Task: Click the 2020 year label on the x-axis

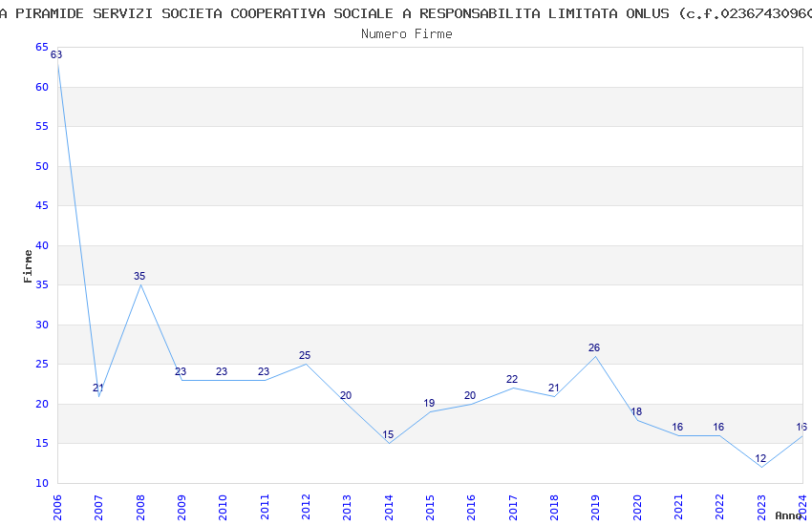Action: pyautogui.click(x=637, y=508)
